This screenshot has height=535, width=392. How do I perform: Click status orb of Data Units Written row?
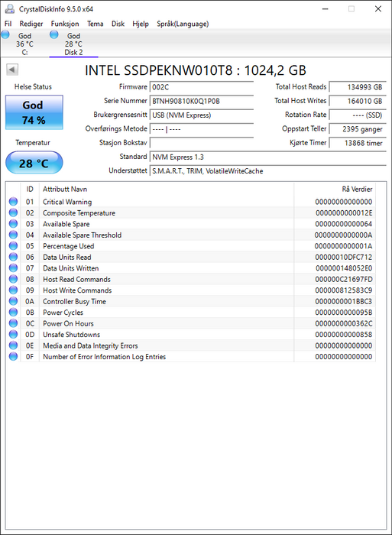pyautogui.click(x=13, y=268)
